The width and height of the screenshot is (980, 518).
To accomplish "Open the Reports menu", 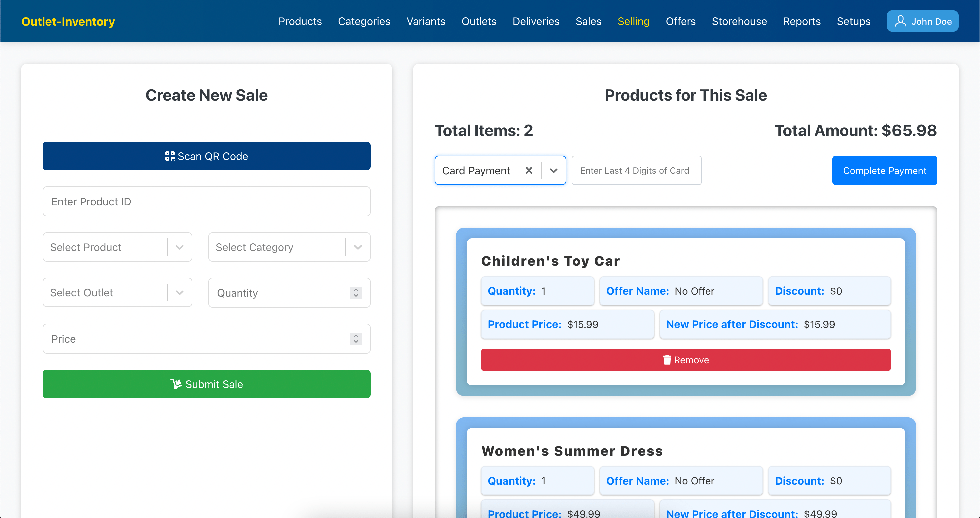I will pos(802,21).
